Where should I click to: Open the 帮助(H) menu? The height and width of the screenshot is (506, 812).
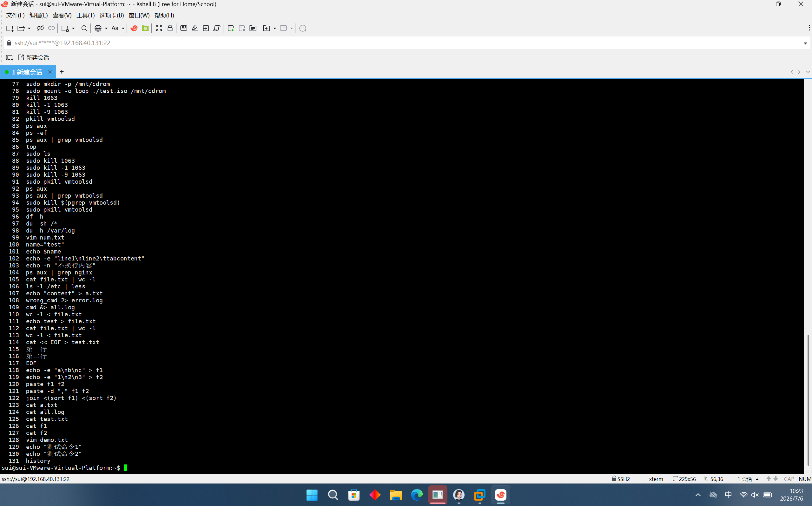click(x=164, y=16)
